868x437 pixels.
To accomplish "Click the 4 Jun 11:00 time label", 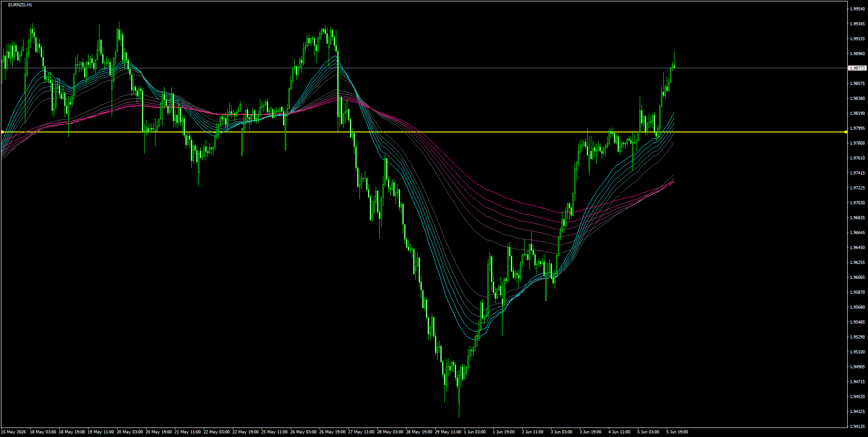I will tap(619, 432).
